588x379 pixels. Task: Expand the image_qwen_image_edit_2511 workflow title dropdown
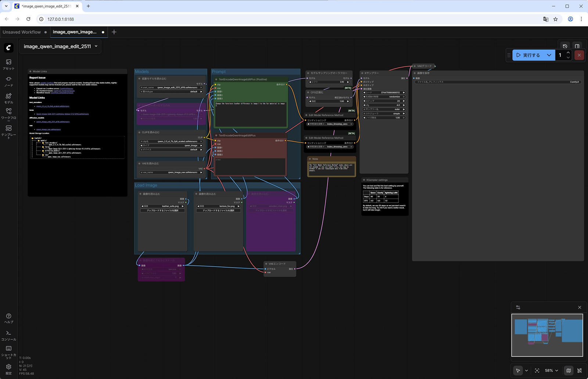point(96,46)
